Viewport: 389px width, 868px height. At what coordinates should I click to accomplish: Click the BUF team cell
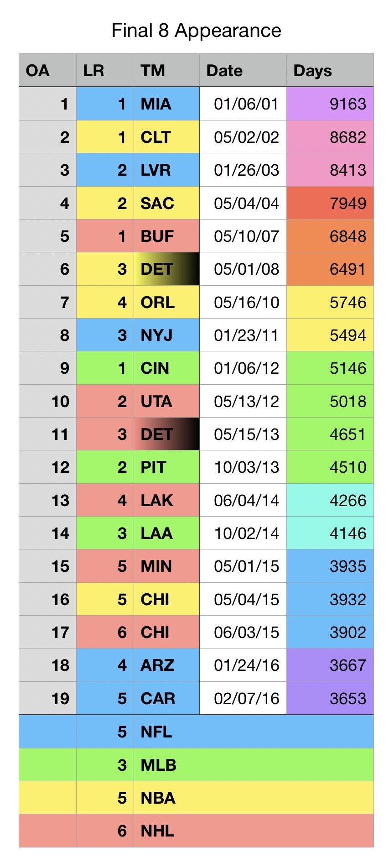point(166,236)
